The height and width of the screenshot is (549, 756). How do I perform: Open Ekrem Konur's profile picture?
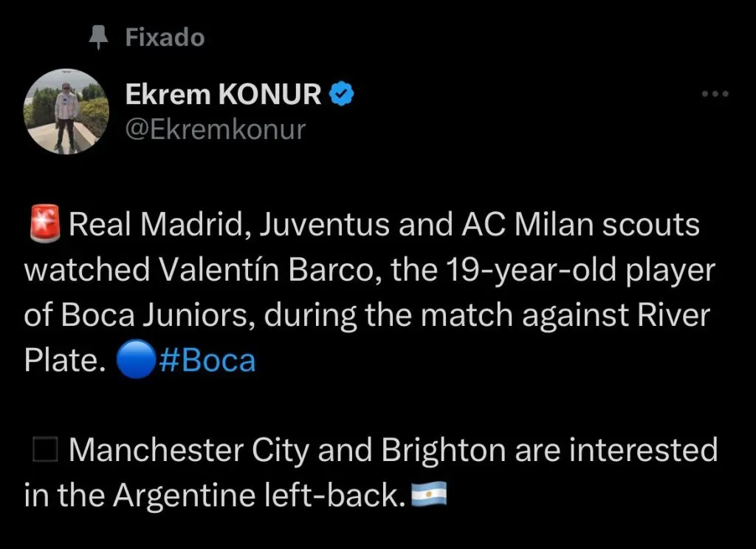click(x=66, y=111)
